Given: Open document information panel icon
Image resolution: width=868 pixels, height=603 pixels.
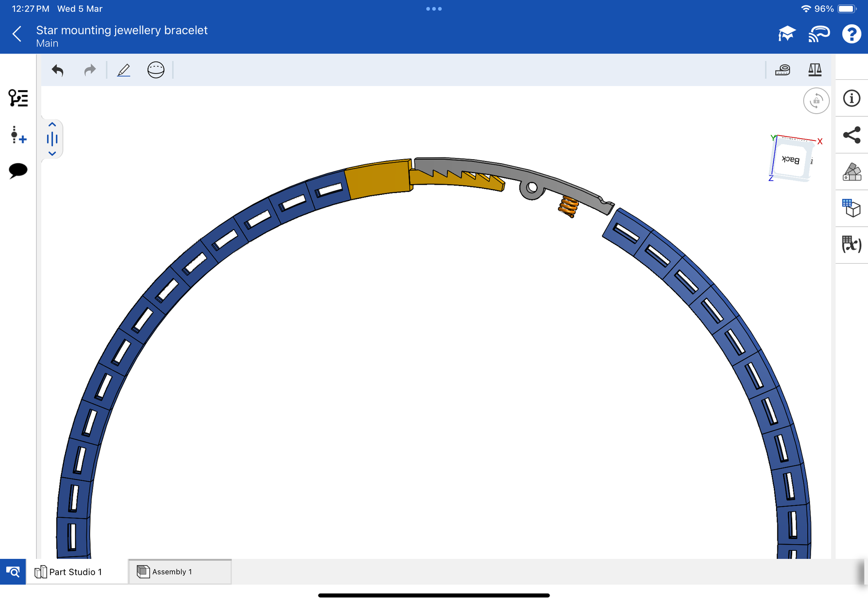Looking at the screenshot, I should (851, 98).
